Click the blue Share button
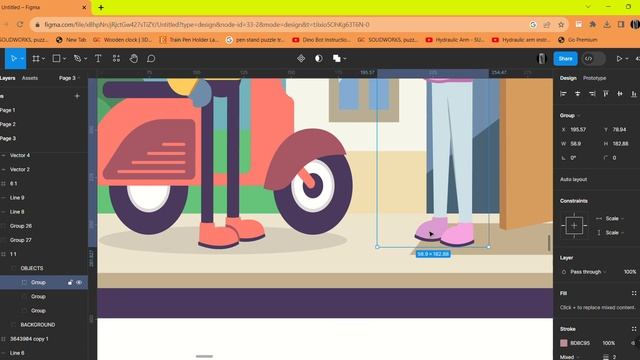 pos(565,59)
